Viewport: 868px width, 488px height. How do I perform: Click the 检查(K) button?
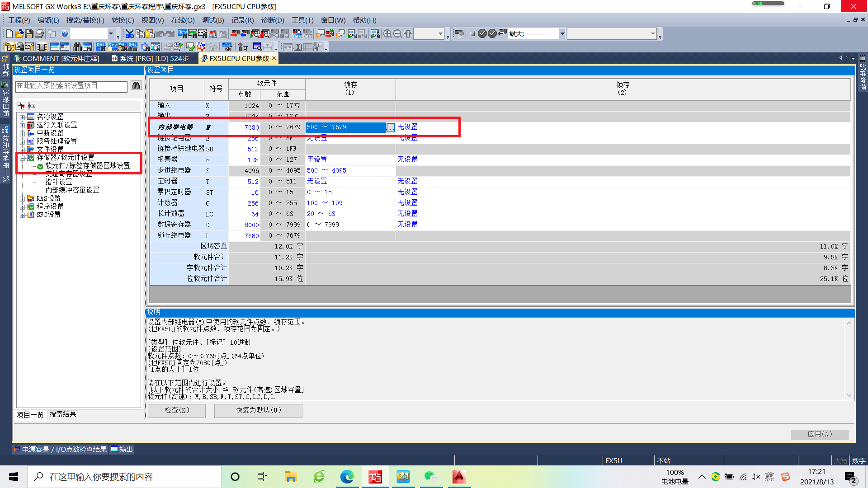point(177,410)
